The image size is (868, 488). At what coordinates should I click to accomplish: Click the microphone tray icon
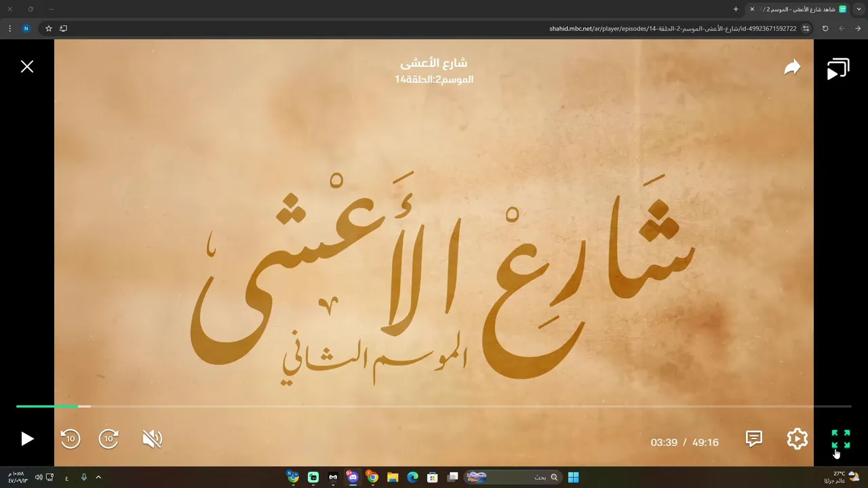click(x=84, y=477)
